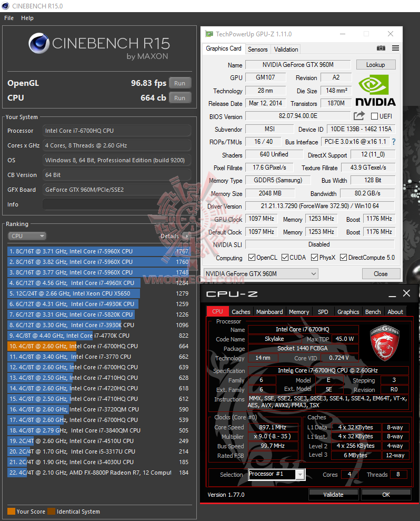Run the CPU benchmark
This screenshot has height=521, width=420.
click(x=179, y=97)
